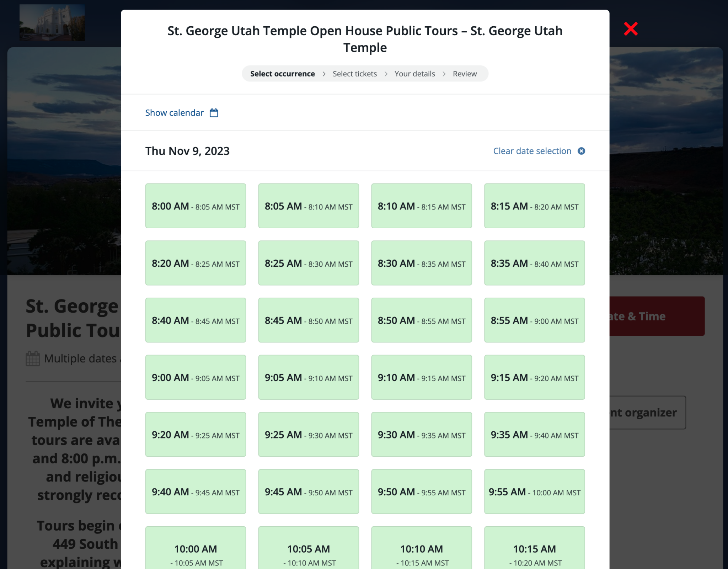
Task: Click the Multiple dates calendar icon on the page
Action: [33, 358]
